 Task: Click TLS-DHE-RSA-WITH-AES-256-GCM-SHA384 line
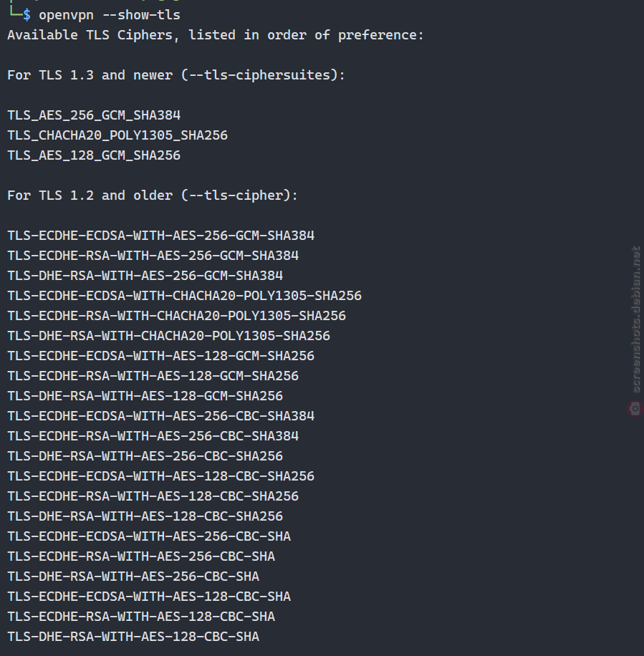coord(145,276)
